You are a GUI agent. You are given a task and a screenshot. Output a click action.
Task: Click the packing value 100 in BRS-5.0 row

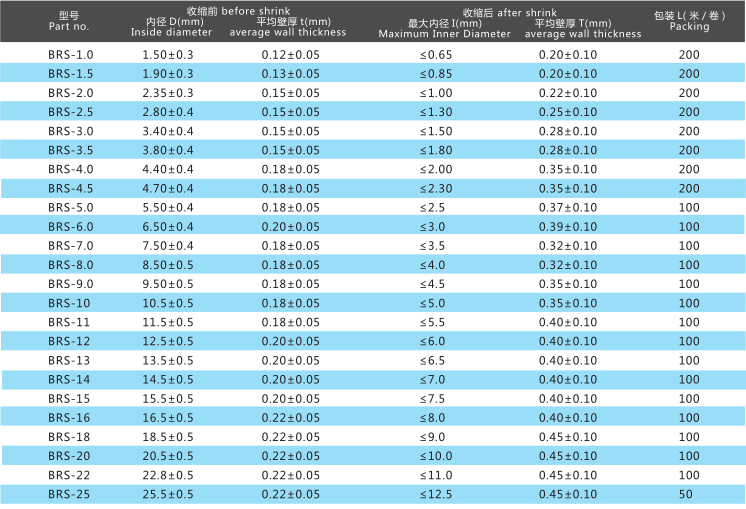click(689, 207)
